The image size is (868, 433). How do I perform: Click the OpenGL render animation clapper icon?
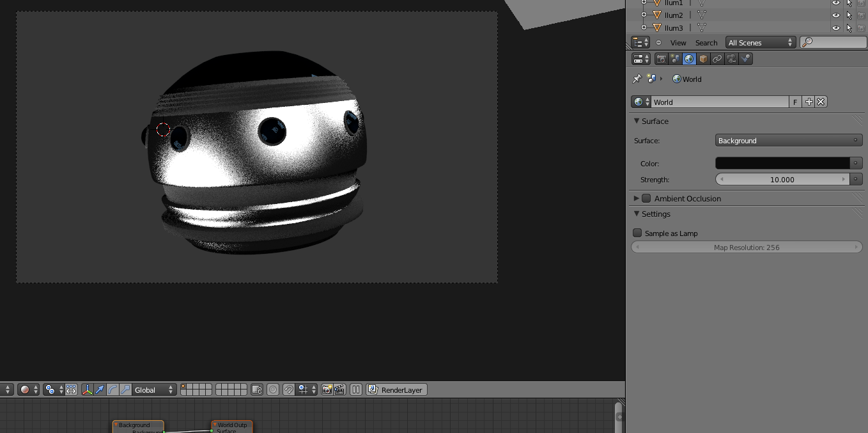(339, 390)
